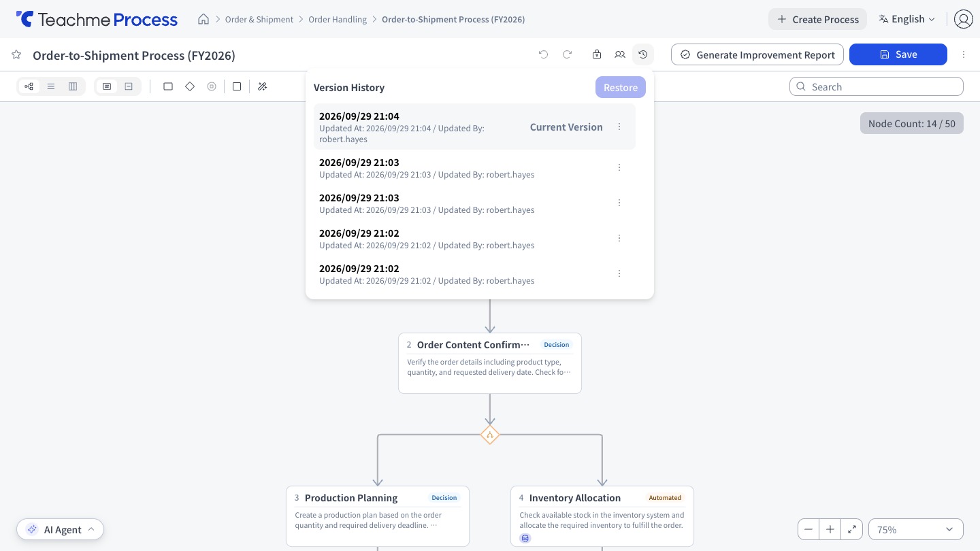Screen dimensions: 980x551
Task: Click the orange branch gateway diamond
Action: 490,435
